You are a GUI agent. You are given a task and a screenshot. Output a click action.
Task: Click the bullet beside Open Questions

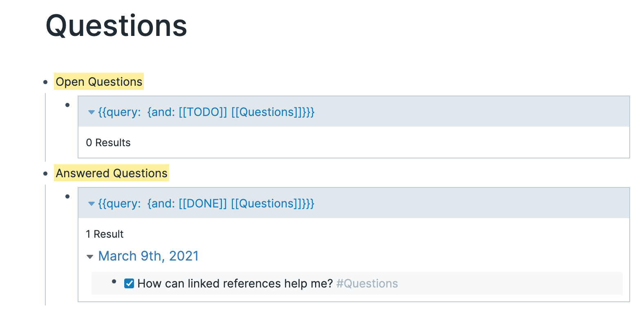coord(45,82)
